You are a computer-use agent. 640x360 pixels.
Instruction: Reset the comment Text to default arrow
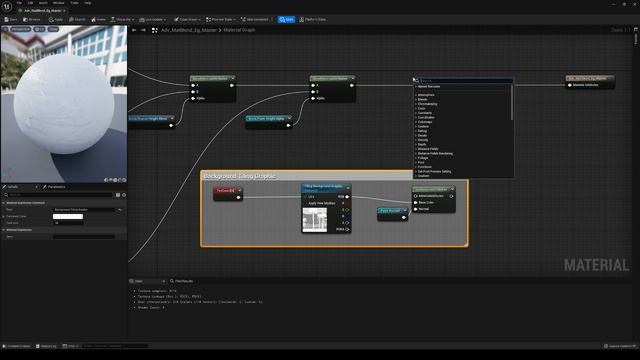(120, 210)
